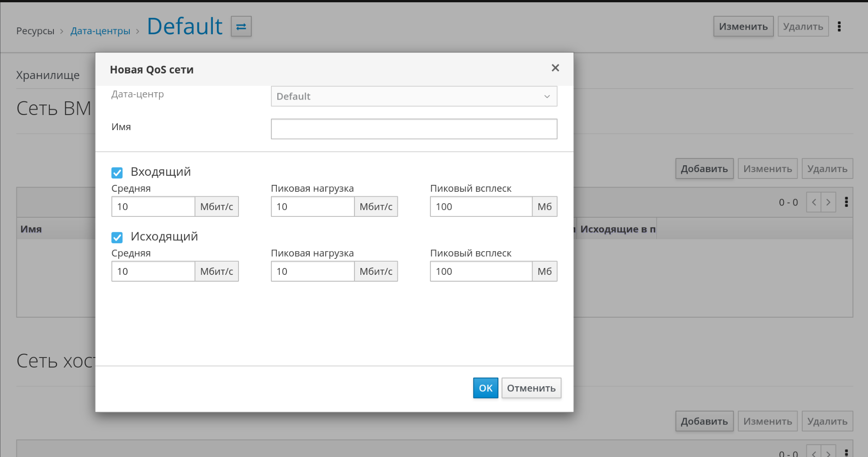The width and height of the screenshot is (868, 457).
Task: Click the swap data center icon next to Default
Action: 241,26
